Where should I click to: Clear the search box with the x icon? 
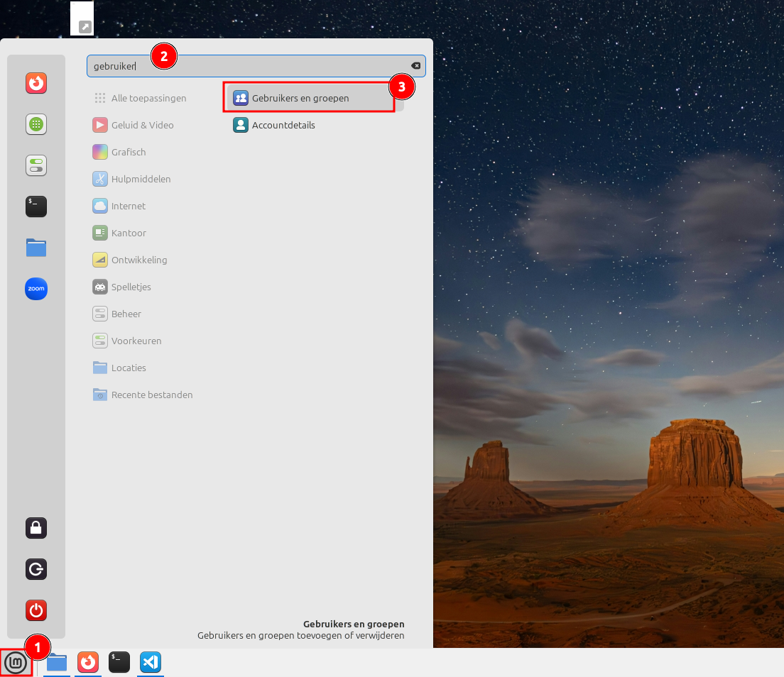415,65
